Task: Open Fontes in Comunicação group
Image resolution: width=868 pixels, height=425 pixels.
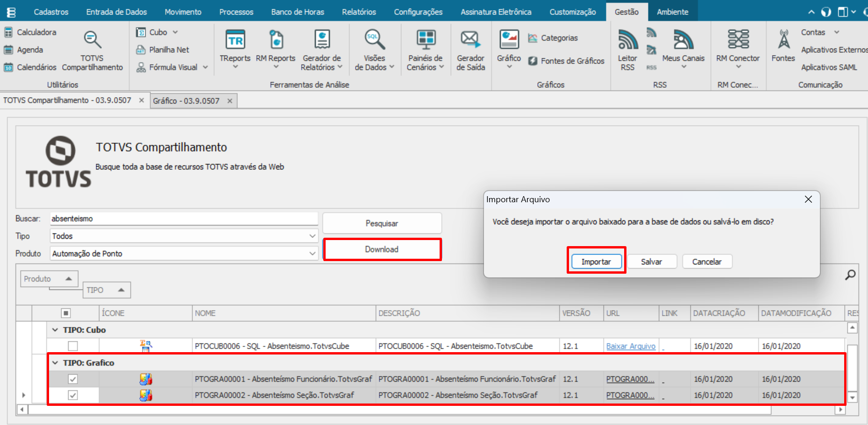Action: 783,46
